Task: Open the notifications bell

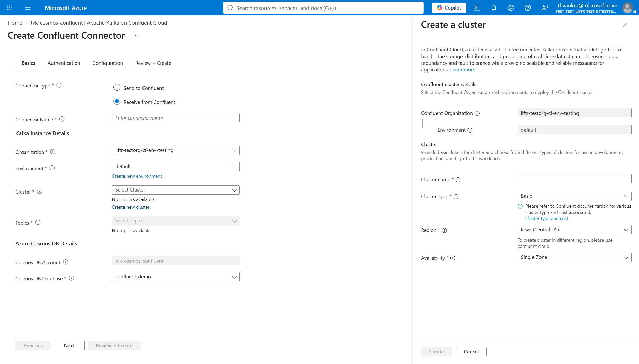Action: coord(494,8)
